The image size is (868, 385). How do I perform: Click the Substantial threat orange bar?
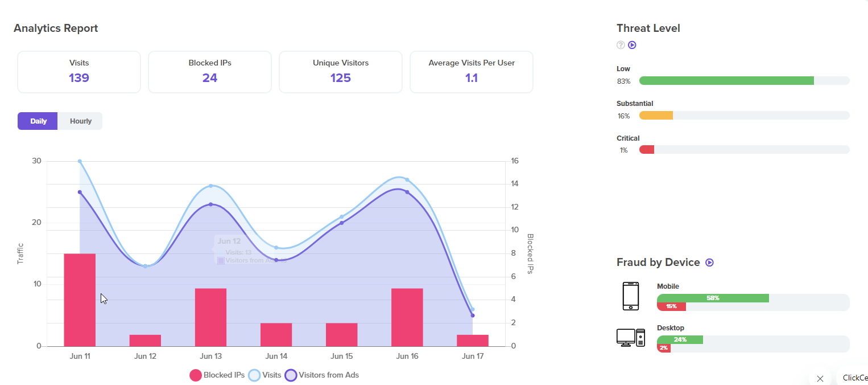pos(656,116)
